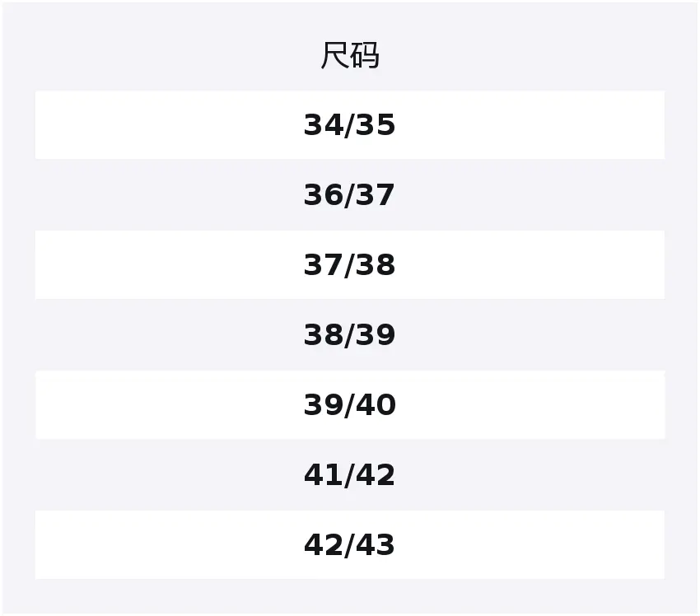Choose the 41/42 size entry
The height and width of the screenshot is (616, 700).
click(x=349, y=475)
